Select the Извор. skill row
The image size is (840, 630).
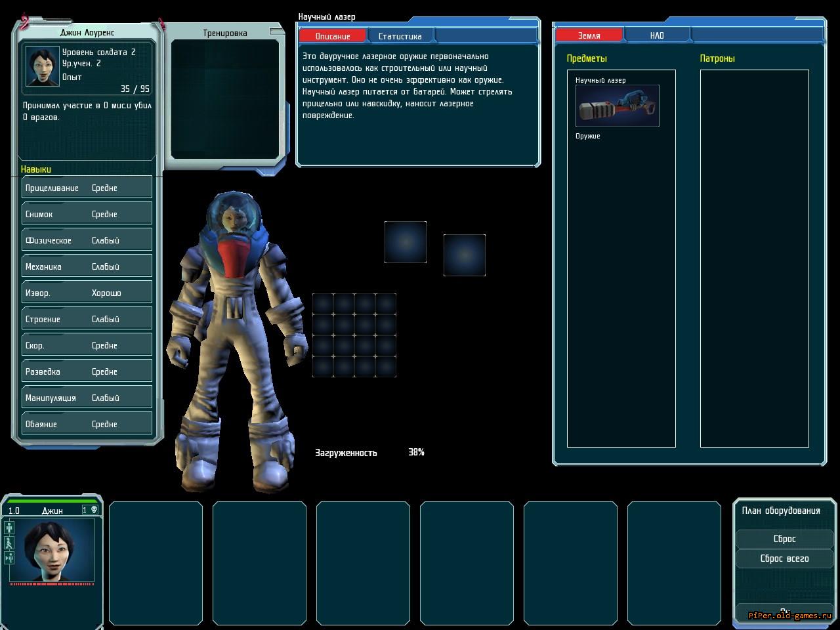pos(87,293)
